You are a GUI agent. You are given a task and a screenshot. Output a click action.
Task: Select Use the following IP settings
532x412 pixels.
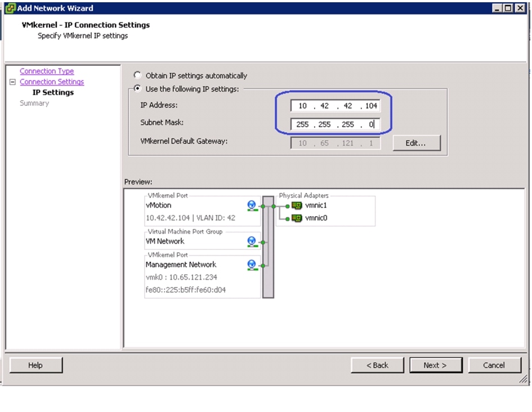[x=137, y=88]
